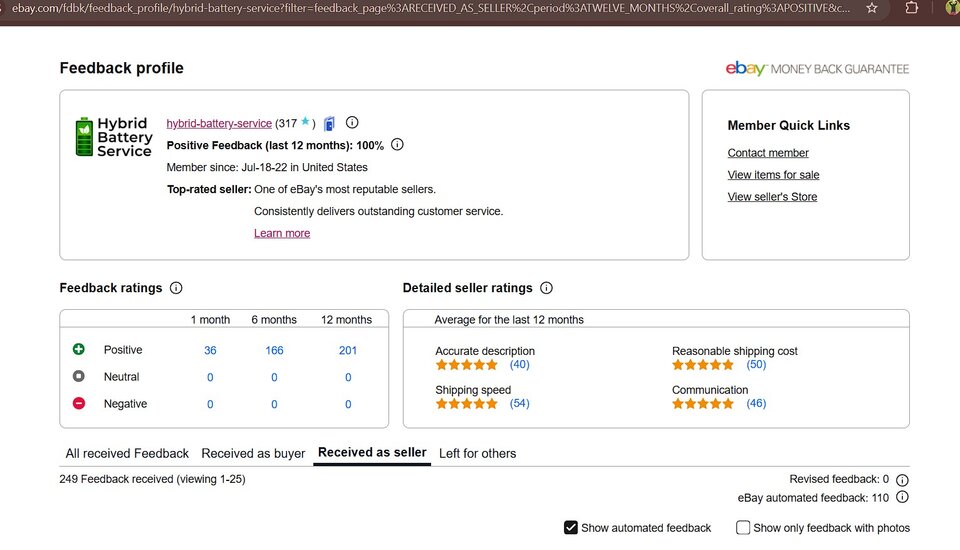Screen dimensions: 960x550
Task: Open the Left for others tab
Action: tap(477, 454)
